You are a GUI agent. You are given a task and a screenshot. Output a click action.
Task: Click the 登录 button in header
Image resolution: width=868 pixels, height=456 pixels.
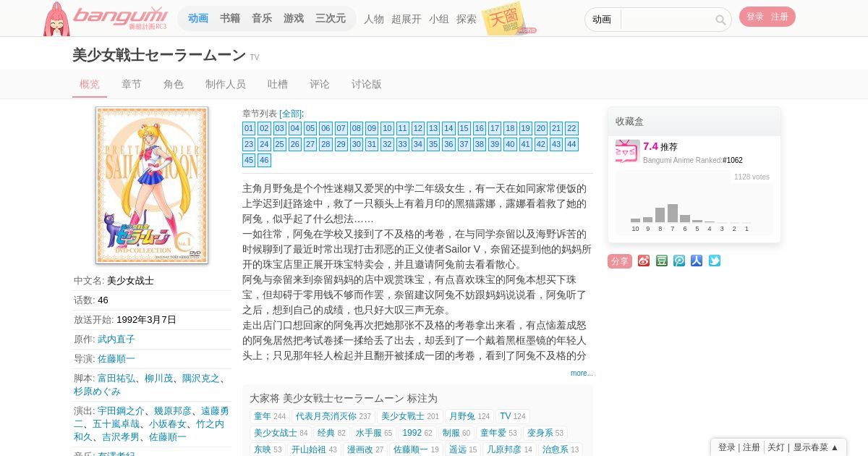(755, 17)
